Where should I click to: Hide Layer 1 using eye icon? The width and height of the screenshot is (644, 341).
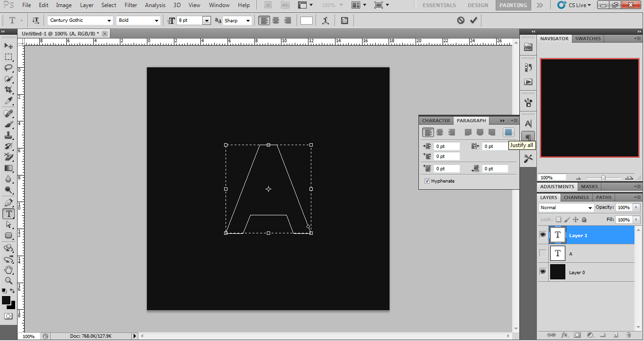(543, 235)
